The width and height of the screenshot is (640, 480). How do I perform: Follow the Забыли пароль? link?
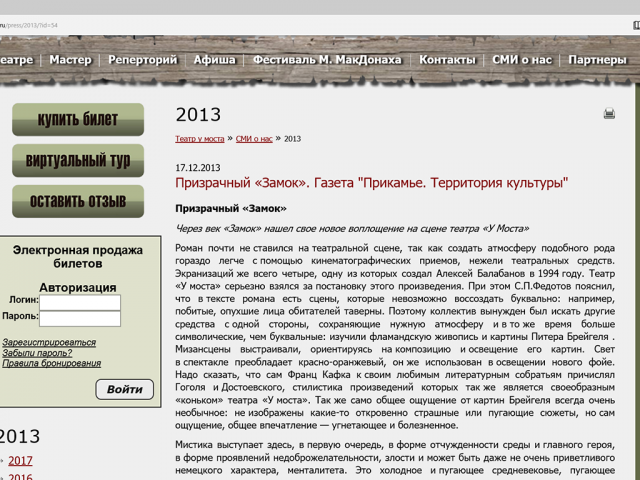37,353
